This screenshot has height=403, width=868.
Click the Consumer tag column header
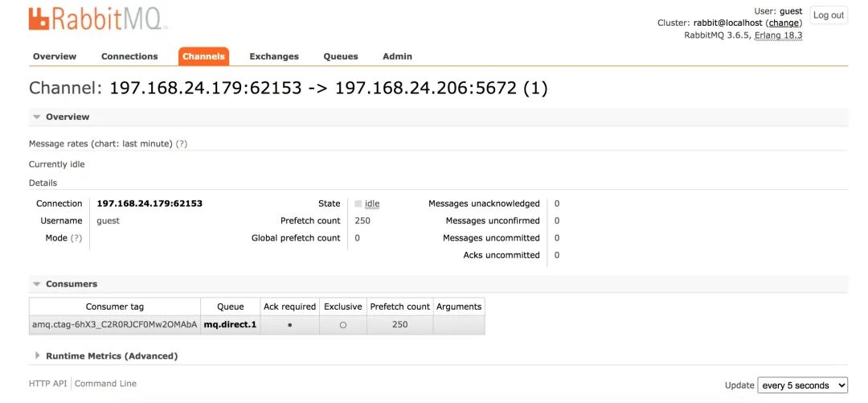115,306
